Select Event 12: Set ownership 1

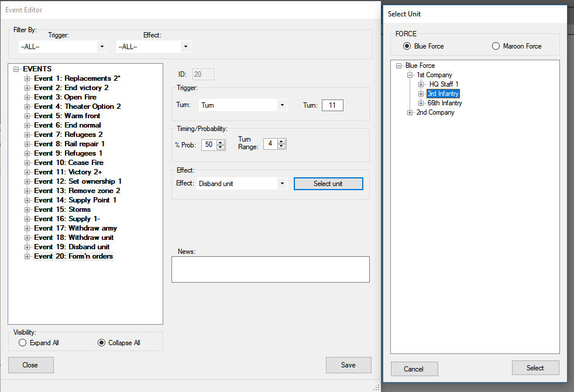78,181
